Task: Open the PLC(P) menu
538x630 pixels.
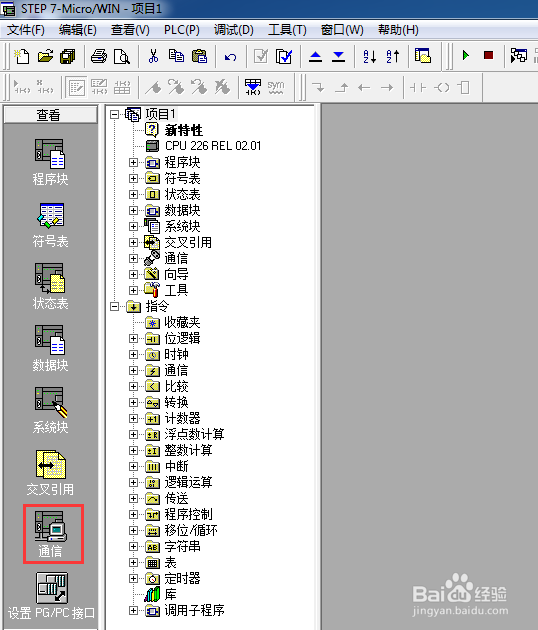Action: (182, 30)
